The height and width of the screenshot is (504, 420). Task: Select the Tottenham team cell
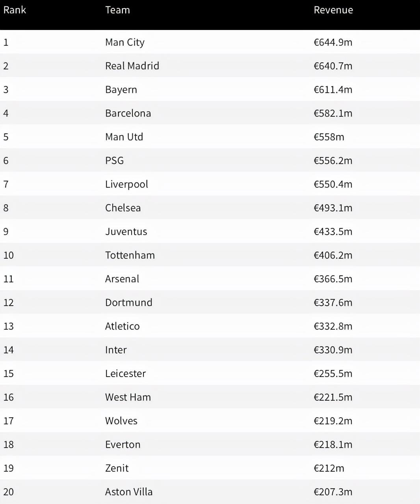130,255
